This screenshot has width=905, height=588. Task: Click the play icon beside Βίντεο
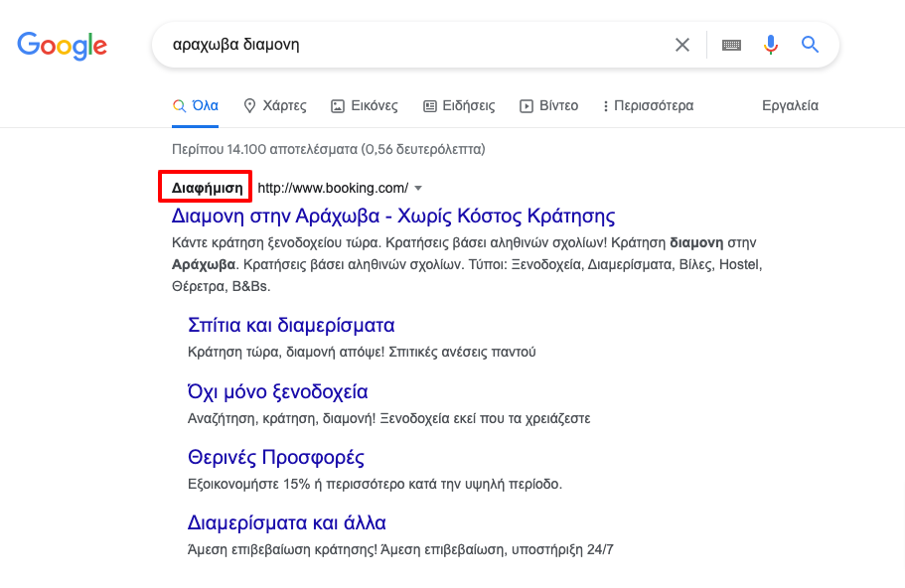click(x=526, y=106)
